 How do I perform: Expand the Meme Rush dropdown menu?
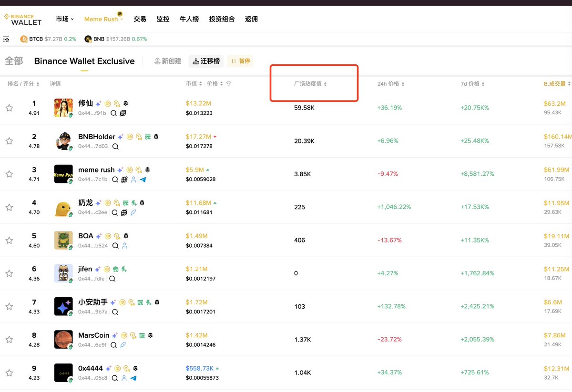point(104,19)
